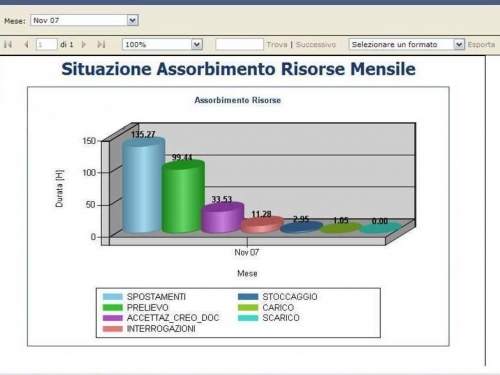500x375 pixels.
Task: Click the 150 y-axis tick label
Action: (89, 141)
